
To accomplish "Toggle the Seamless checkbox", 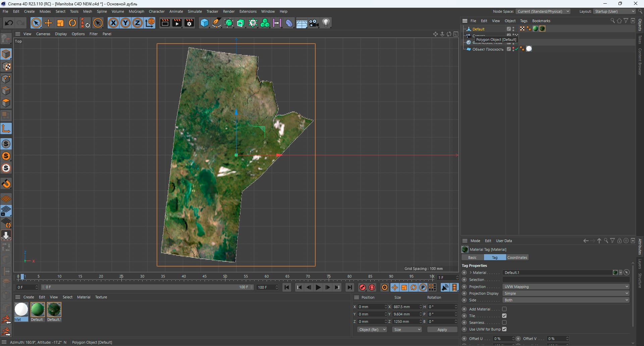I will [504, 323].
